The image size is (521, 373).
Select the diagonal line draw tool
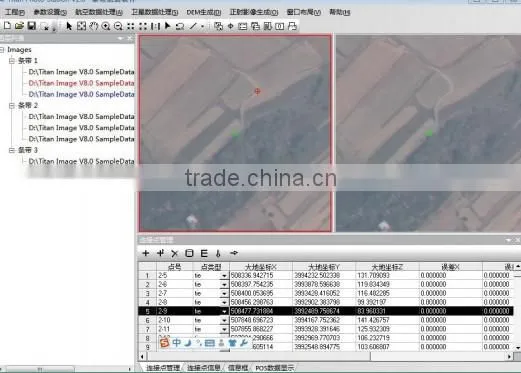(x=193, y=26)
